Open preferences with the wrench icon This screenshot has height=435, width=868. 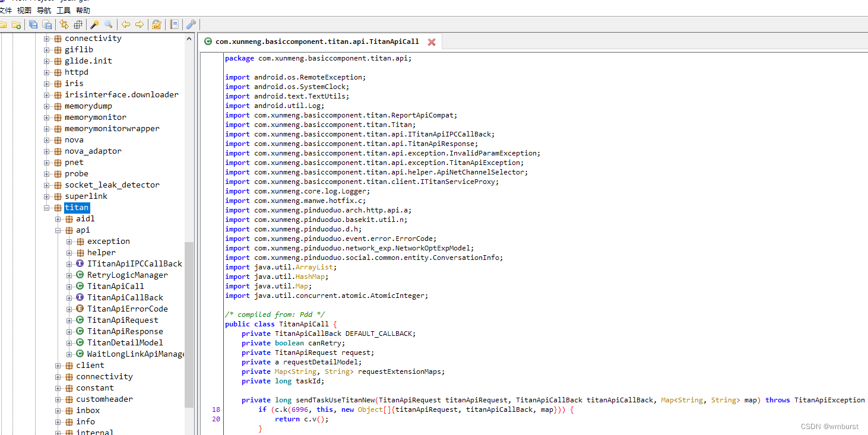[191, 24]
